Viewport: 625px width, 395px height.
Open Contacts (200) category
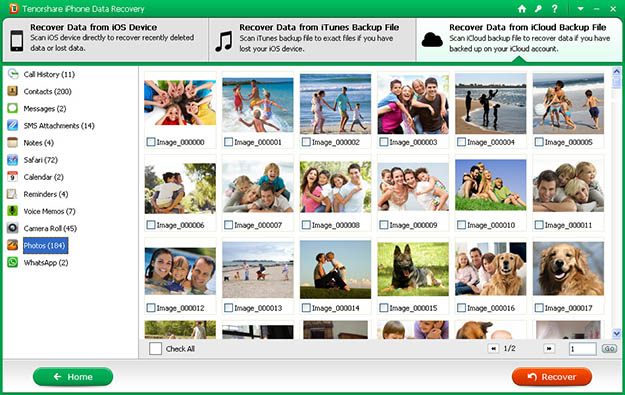pyautogui.click(x=47, y=91)
